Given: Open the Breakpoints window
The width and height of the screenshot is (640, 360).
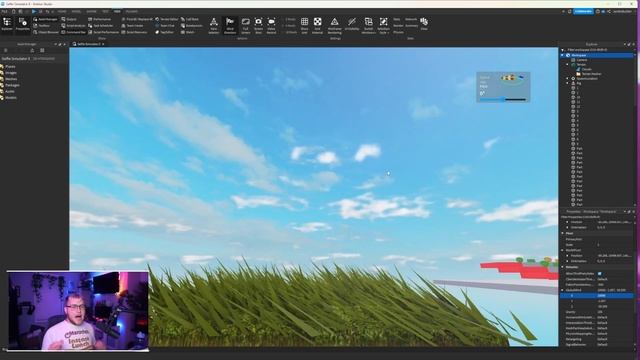Looking at the screenshot, I should [191, 25].
